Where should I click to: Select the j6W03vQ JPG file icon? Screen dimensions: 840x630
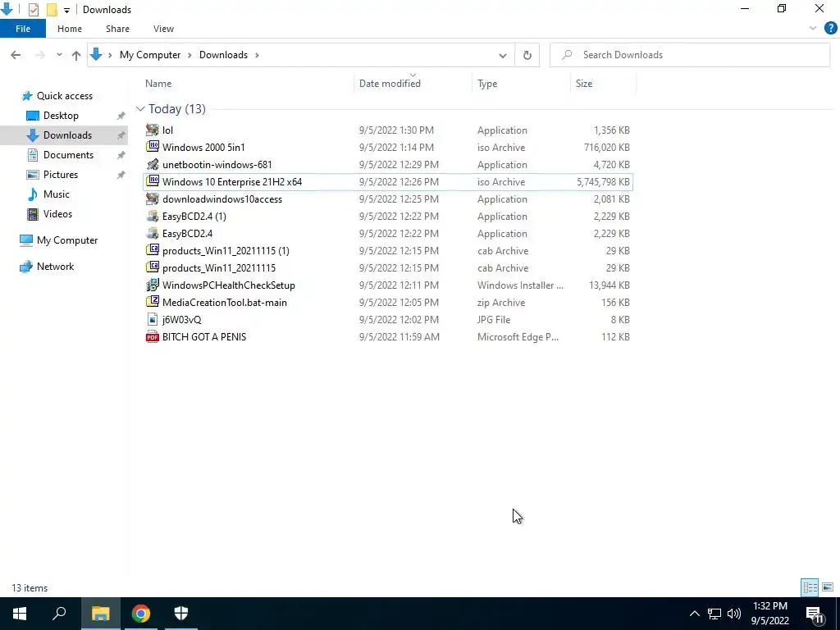153,319
